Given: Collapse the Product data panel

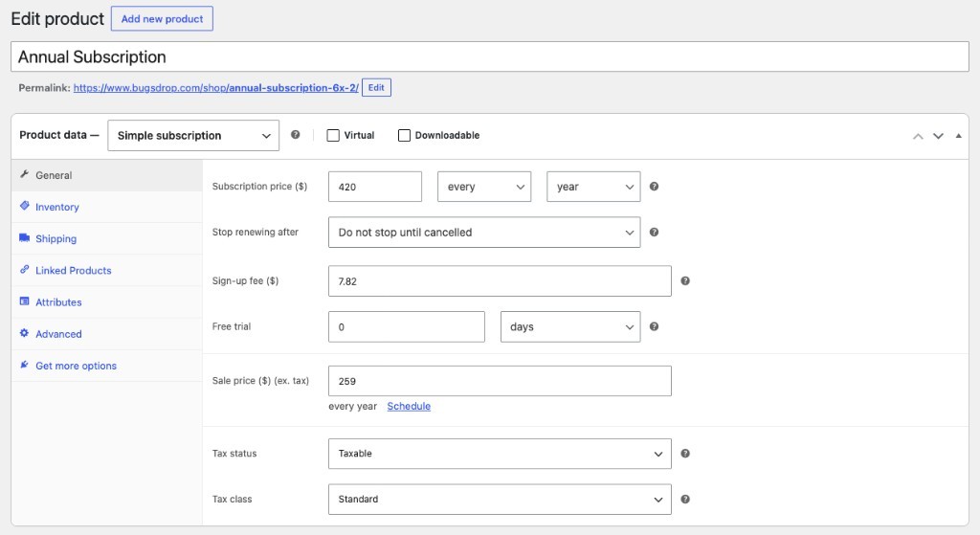Looking at the screenshot, I should (x=958, y=136).
